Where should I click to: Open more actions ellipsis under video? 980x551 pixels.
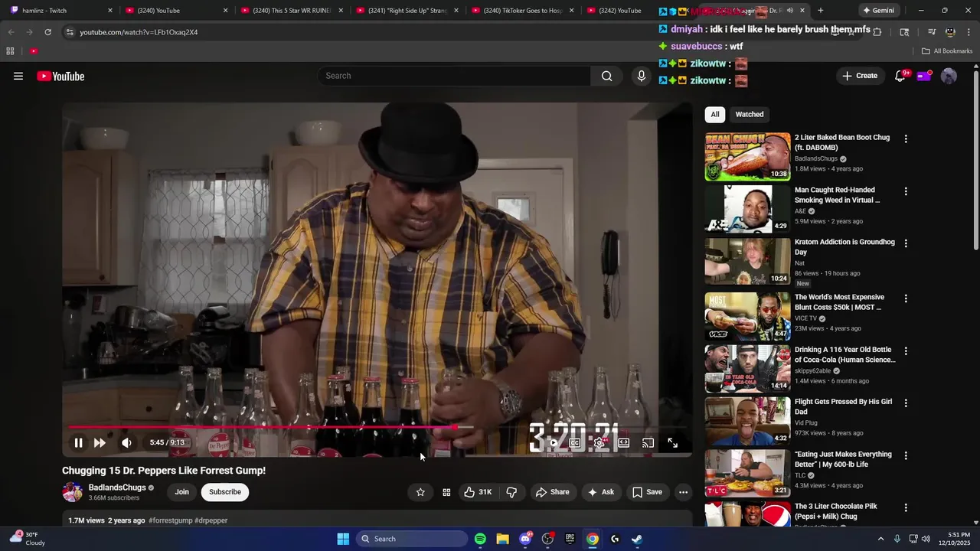[x=684, y=492]
